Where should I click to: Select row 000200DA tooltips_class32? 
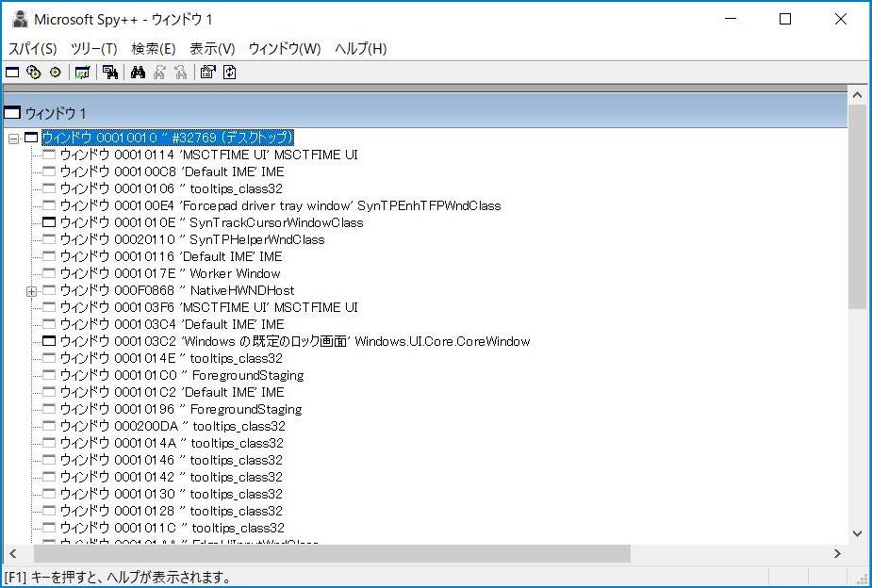point(173,426)
